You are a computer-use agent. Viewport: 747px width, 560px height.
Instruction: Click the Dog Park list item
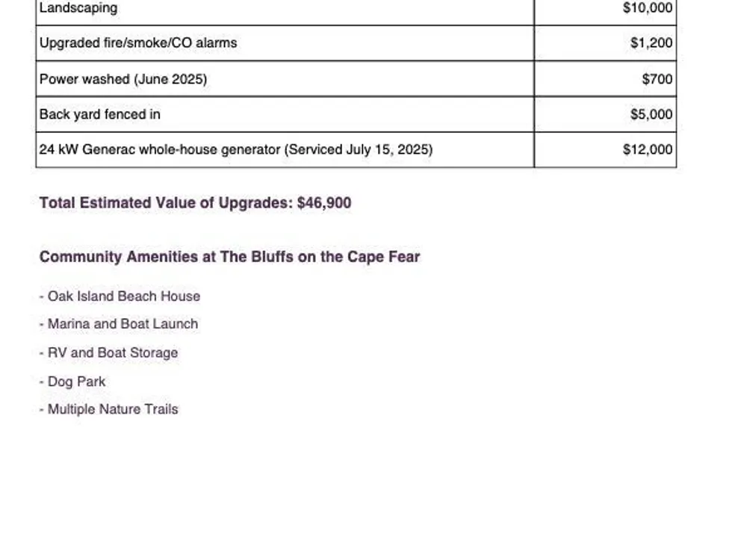pos(72,382)
